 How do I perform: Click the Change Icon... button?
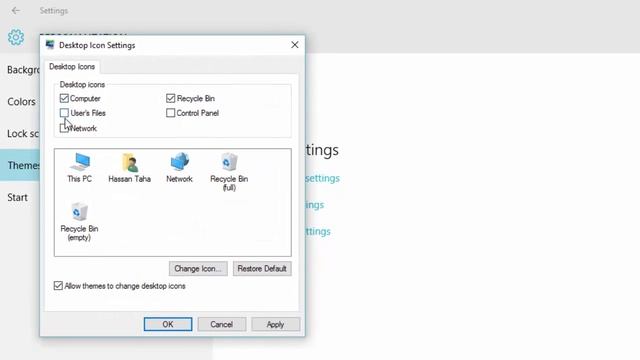[x=198, y=269]
